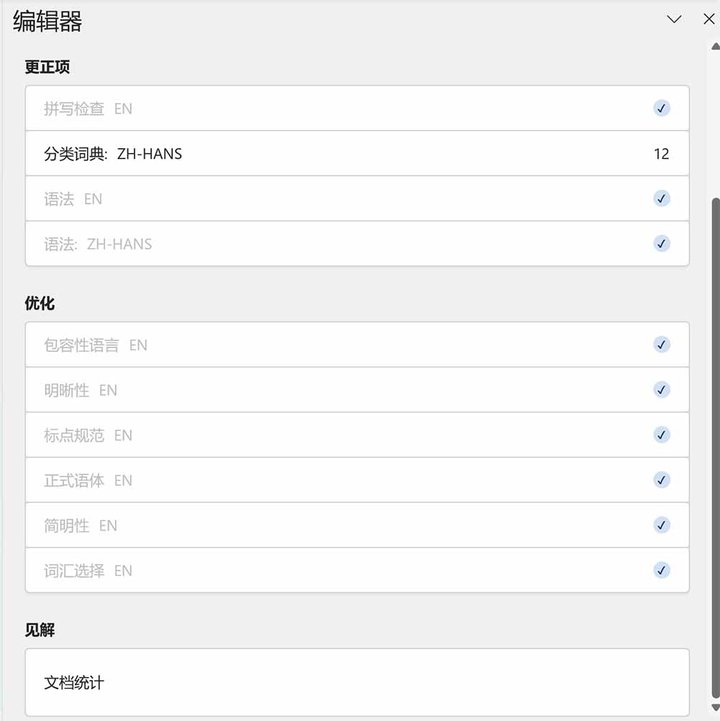This screenshot has height=721, width=720.
Task: Click checkmark icon beside 语法: ZH-HANS
Action: coord(661,244)
